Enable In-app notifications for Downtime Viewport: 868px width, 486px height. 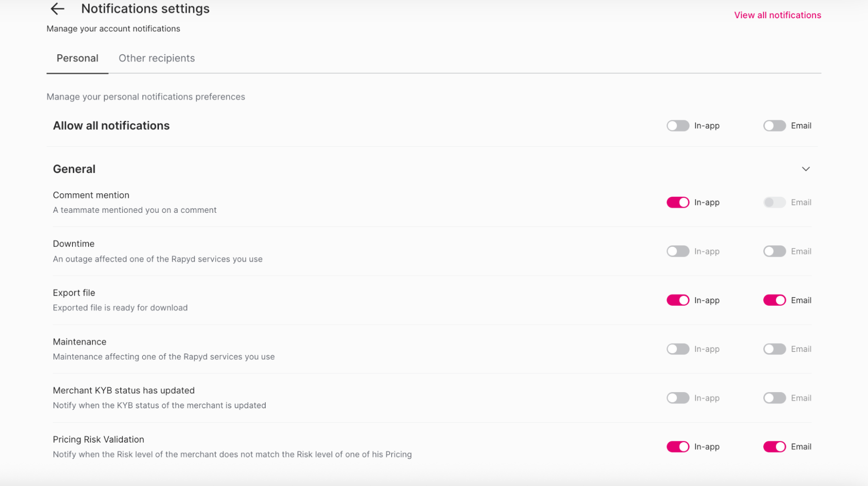point(677,251)
